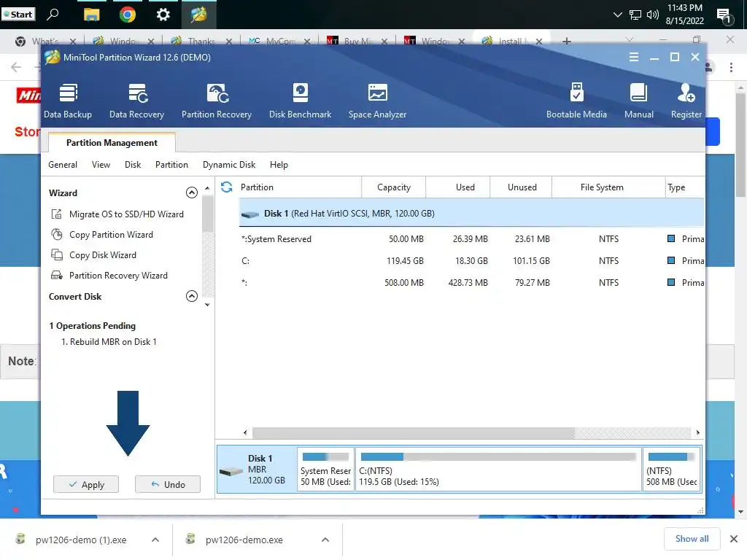Apply pending operations
Screen dimensions: 747x560
pyautogui.click(x=86, y=484)
